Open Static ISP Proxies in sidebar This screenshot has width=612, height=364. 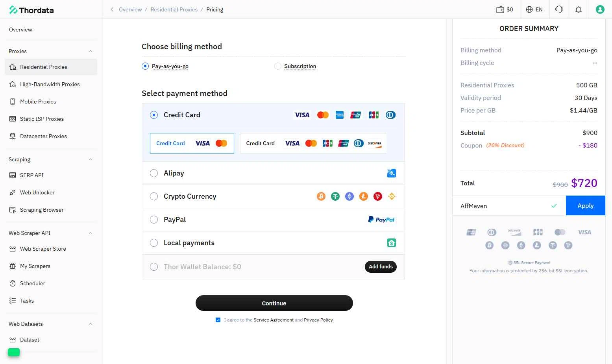pos(51,119)
